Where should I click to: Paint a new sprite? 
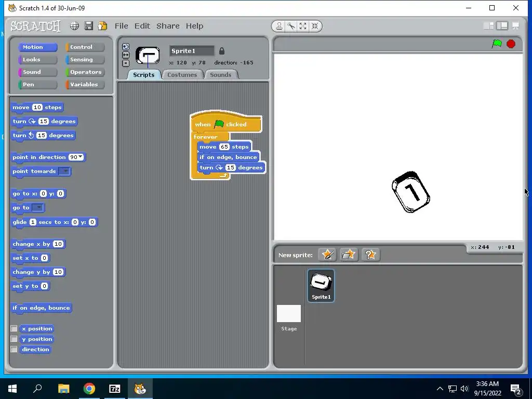click(327, 255)
